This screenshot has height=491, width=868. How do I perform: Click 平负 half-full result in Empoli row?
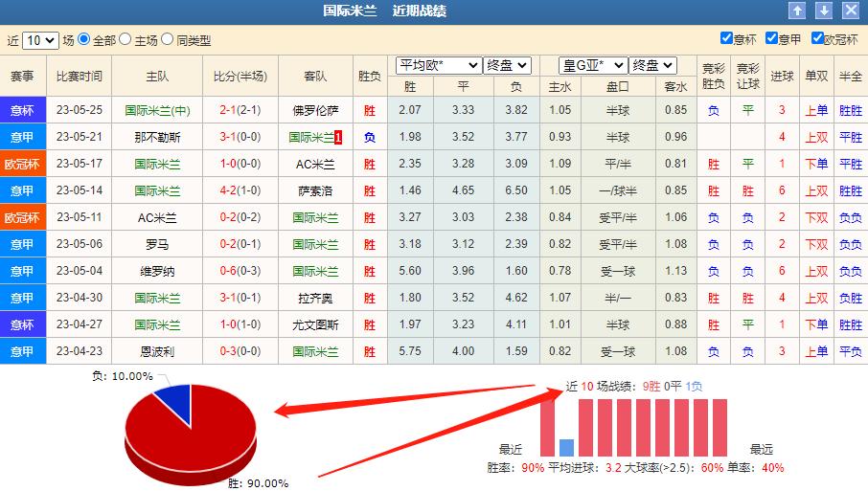click(851, 351)
